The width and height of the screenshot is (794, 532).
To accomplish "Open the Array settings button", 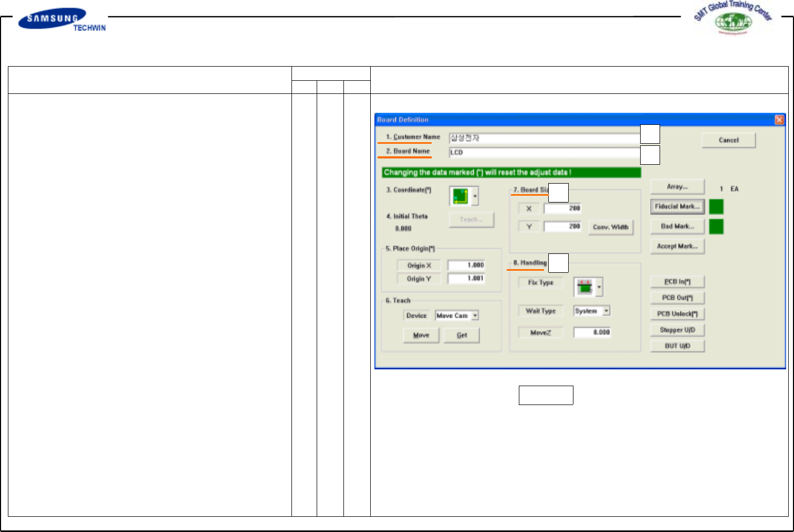I will (x=677, y=187).
